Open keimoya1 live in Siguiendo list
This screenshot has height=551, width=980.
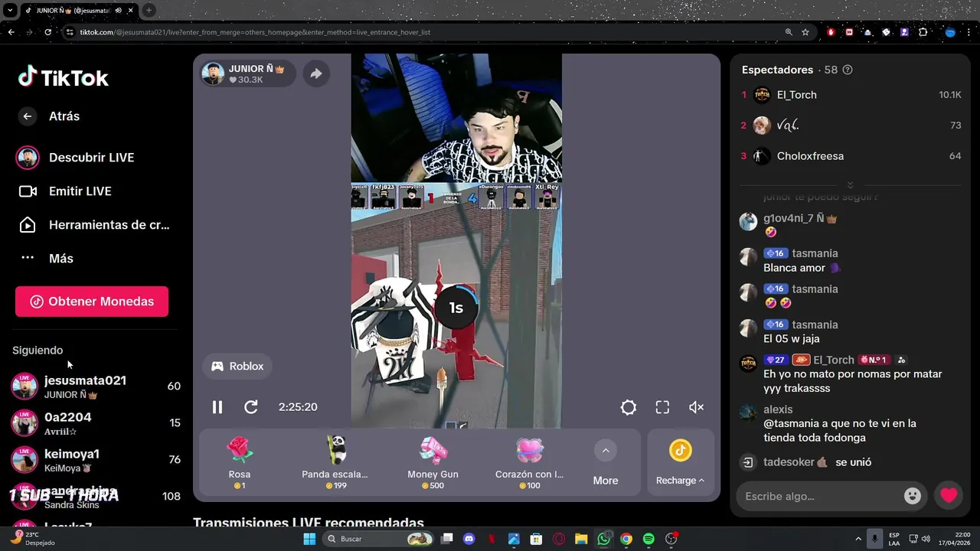(96, 460)
